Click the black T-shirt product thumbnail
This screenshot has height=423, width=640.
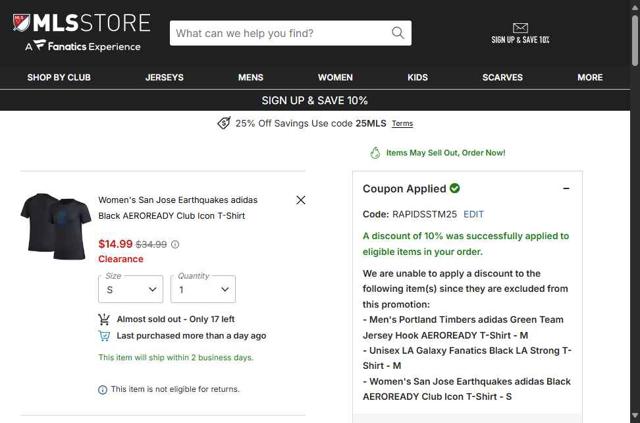tap(56, 226)
